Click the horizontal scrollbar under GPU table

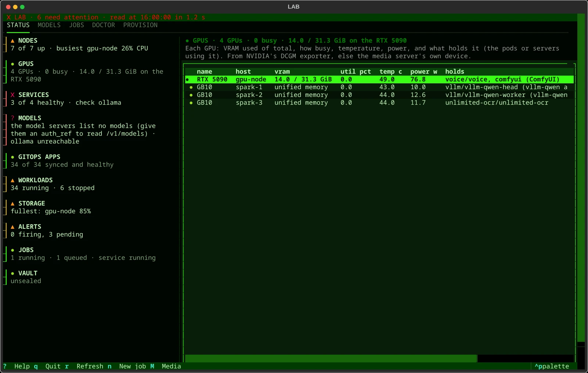tap(331, 358)
